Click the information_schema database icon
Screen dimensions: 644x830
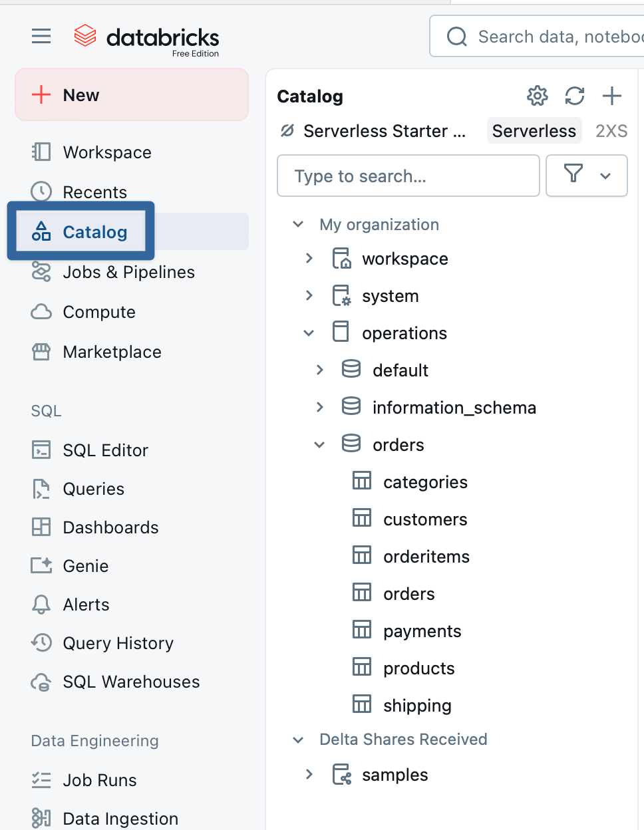click(351, 406)
